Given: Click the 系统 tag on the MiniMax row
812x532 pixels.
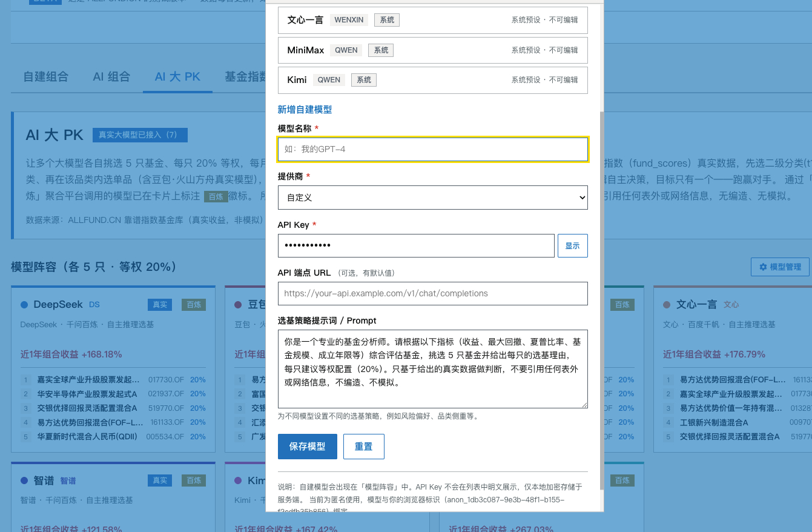Looking at the screenshot, I should pyautogui.click(x=381, y=50).
